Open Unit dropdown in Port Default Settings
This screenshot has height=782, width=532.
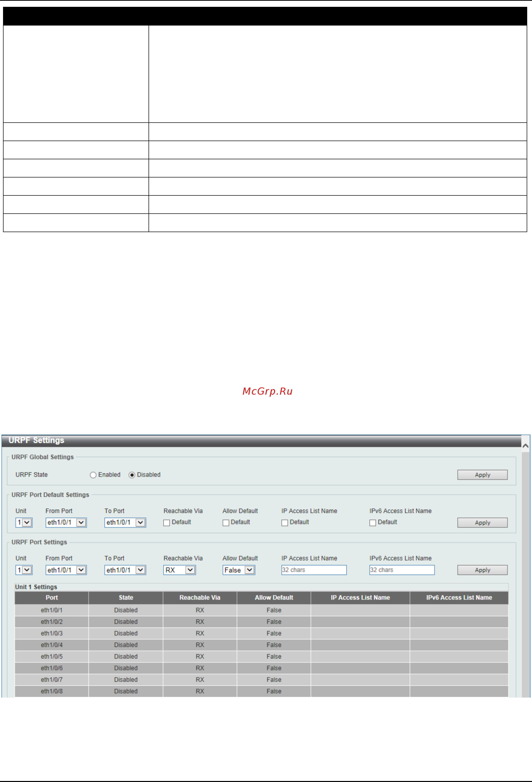(24, 523)
